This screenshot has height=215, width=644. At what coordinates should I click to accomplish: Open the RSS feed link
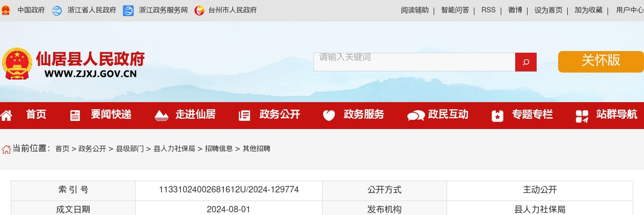(x=488, y=10)
